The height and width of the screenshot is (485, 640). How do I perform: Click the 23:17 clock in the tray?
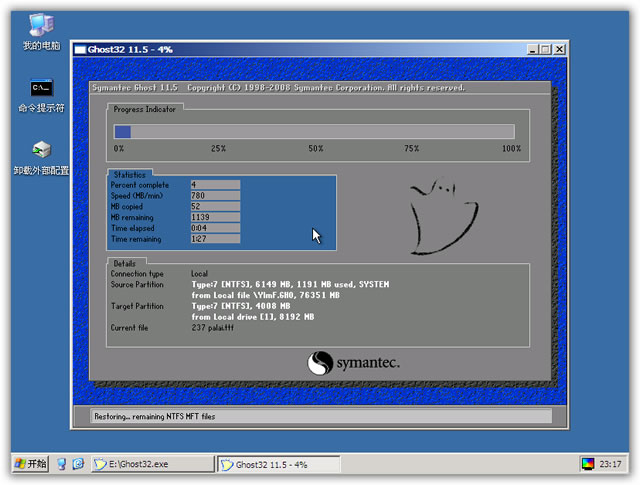click(610, 464)
